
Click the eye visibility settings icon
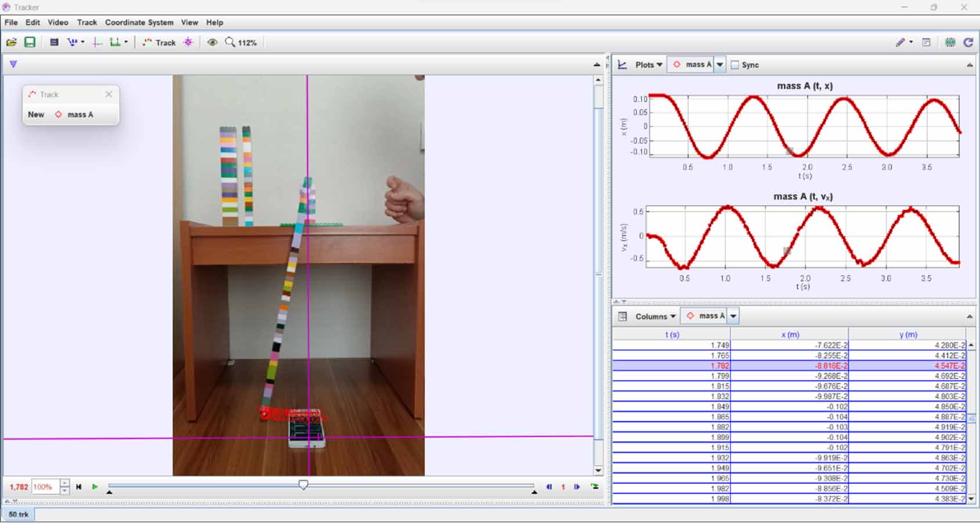pos(212,42)
